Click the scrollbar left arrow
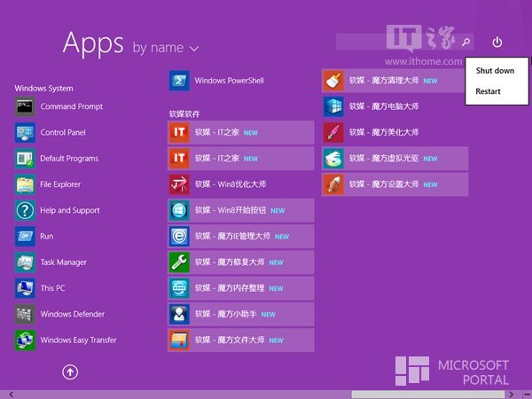 click(x=12, y=395)
